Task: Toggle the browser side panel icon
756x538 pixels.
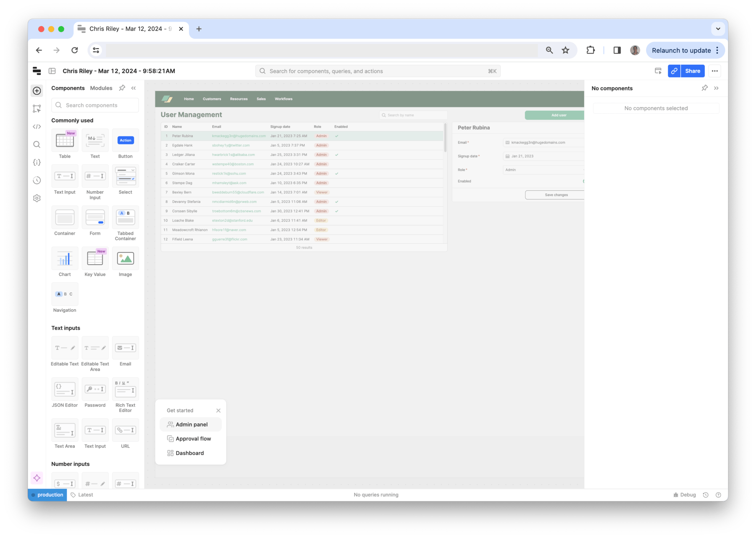Action: [617, 50]
